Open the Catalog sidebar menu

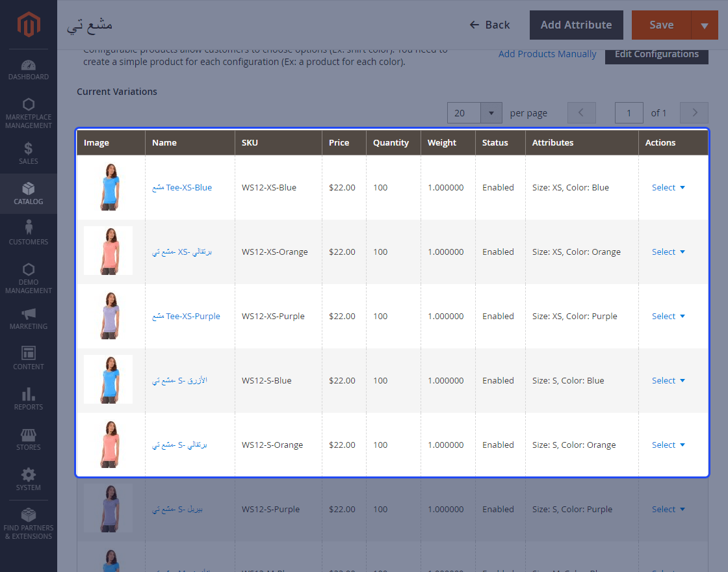pyautogui.click(x=29, y=194)
